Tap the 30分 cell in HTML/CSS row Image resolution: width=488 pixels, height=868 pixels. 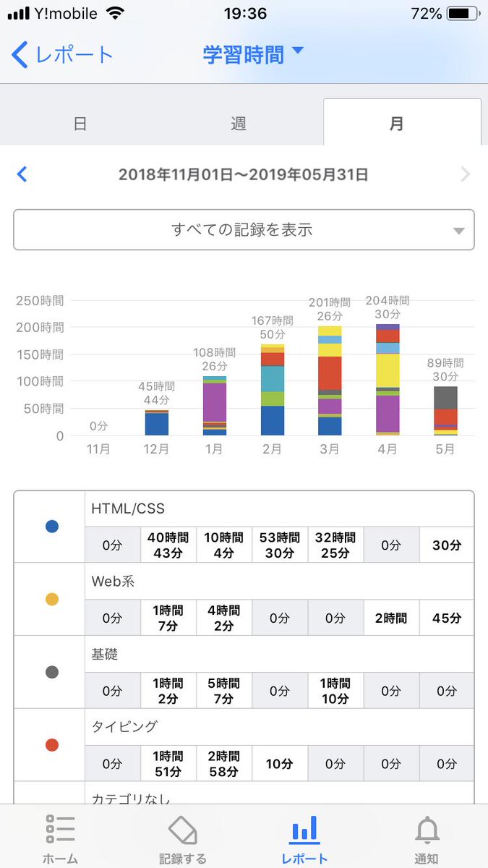[x=447, y=545]
